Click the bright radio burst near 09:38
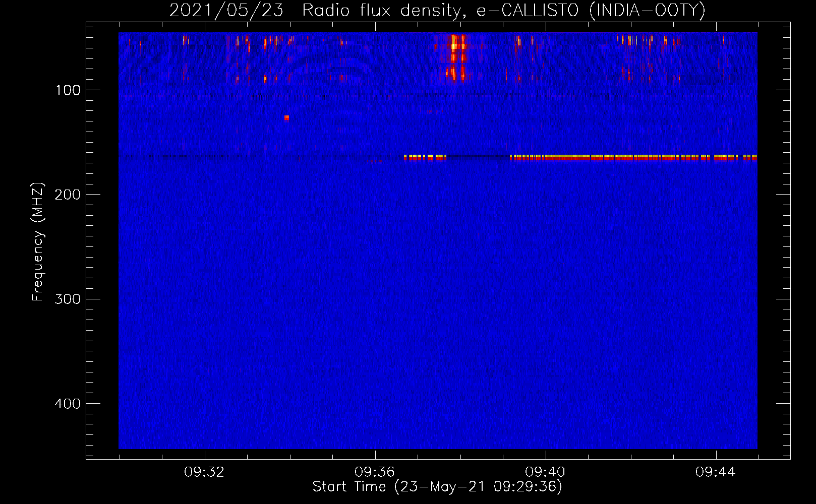816x504 pixels. coord(457,58)
